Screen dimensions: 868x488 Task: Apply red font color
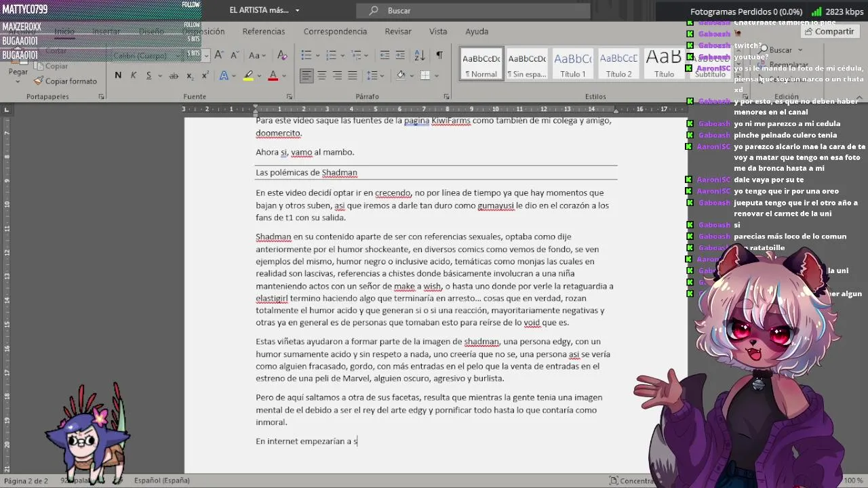[273, 75]
